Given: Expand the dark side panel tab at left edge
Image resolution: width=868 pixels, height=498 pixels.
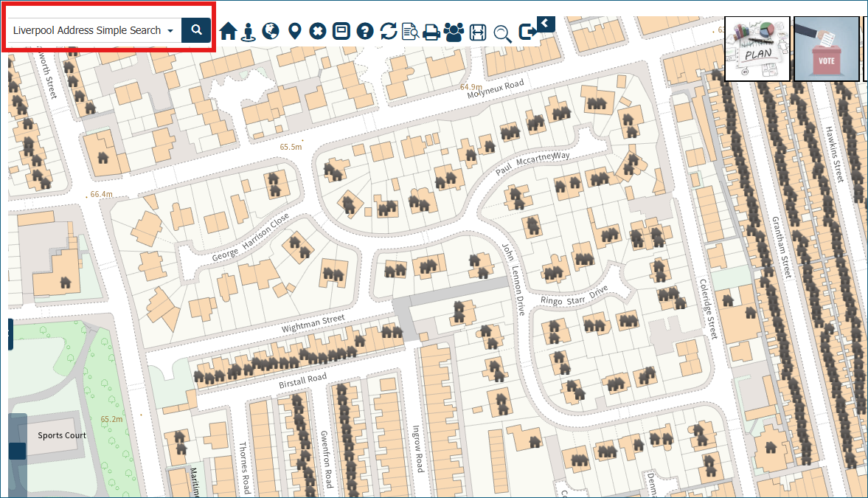Looking at the screenshot, I should tap(10, 334).
